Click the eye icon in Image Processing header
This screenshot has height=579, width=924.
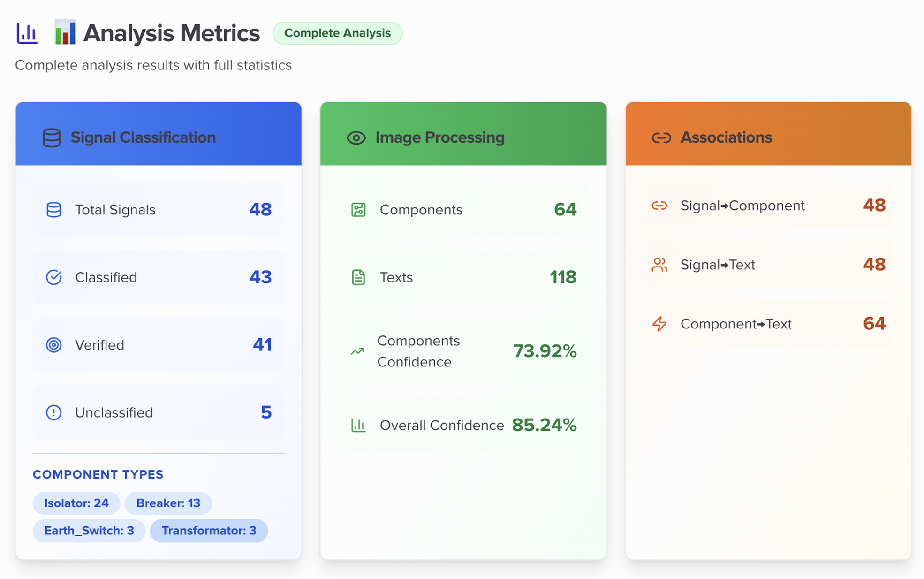356,137
